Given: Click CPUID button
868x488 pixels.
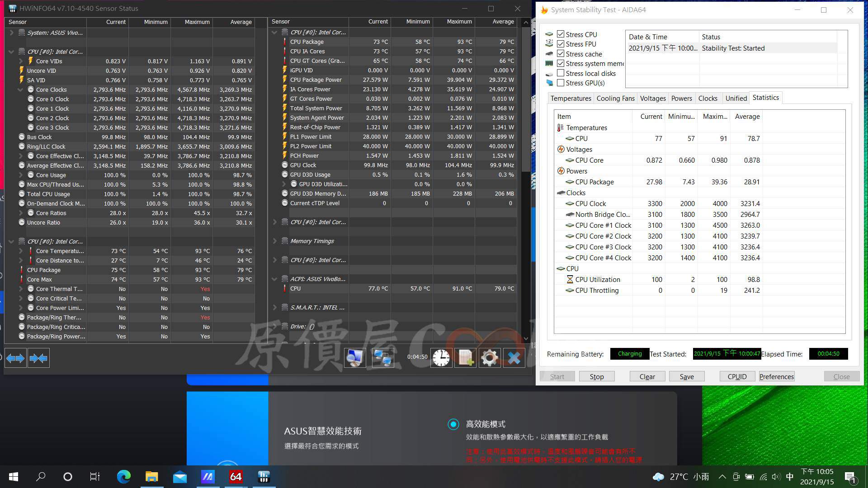Looking at the screenshot, I should pyautogui.click(x=737, y=376).
